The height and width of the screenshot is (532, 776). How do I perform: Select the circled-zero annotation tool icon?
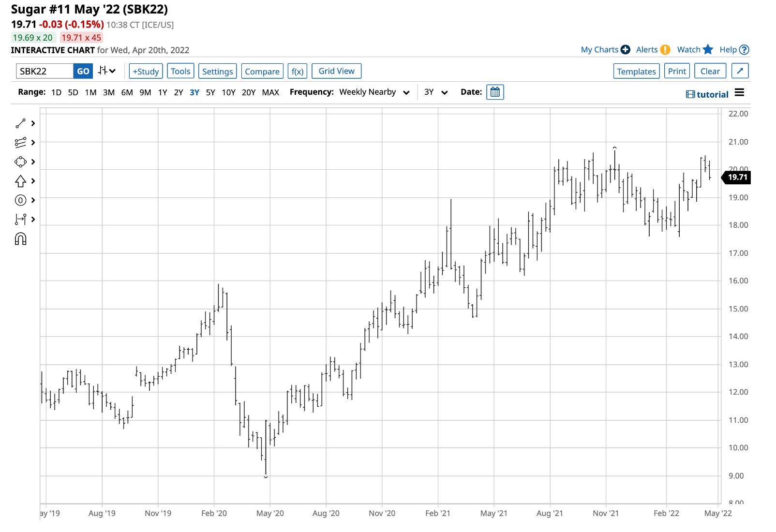pyautogui.click(x=20, y=200)
